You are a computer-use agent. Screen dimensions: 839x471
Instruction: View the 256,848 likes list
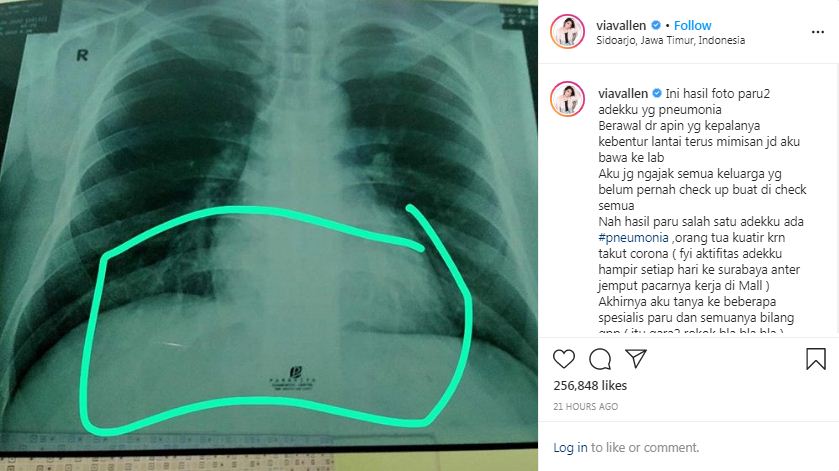point(590,385)
